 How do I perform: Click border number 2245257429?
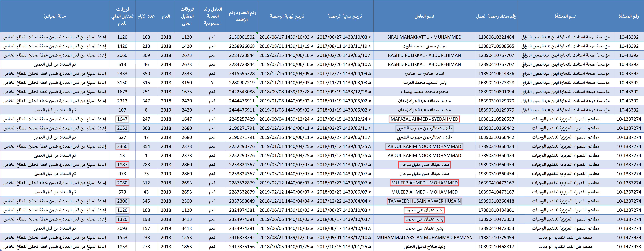click(x=242, y=119)
